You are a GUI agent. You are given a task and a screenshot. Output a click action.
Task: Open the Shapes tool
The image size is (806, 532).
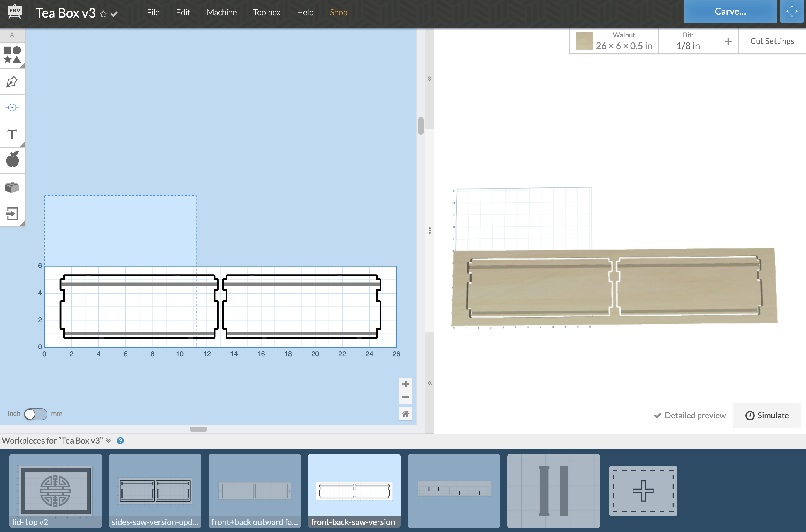[x=12, y=55]
